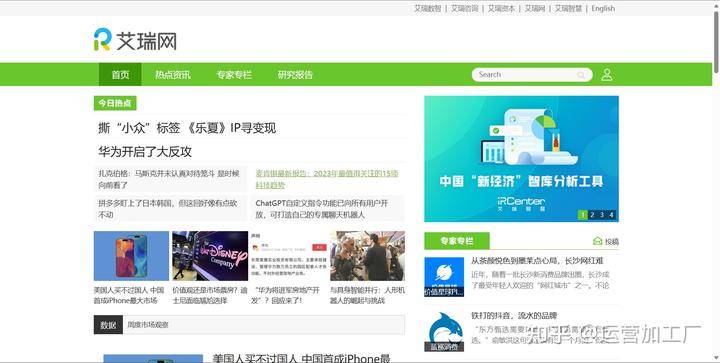This screenshot has width=720, height=363.
Task: Open headline about 《乐夏》IP寻变现
Action: [187, 128]
